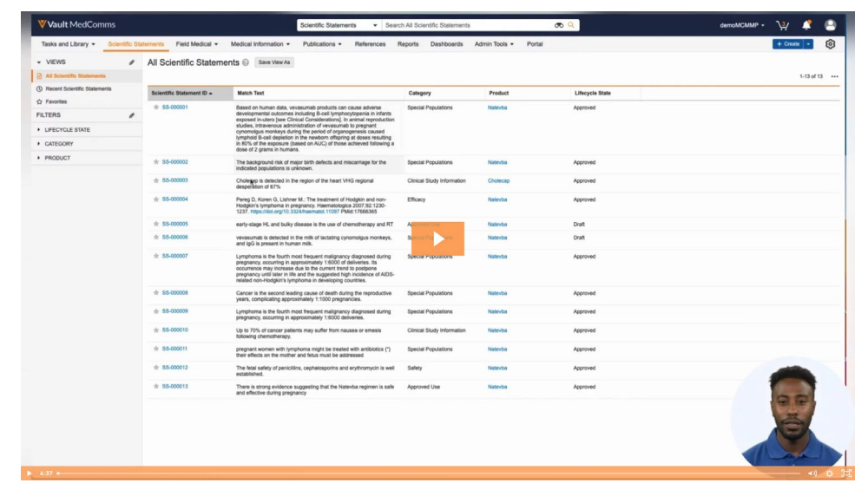Favorite statement SS-000008 with its star
The height and width of the screenshot is (496, 868).
[x=156, y=292]
